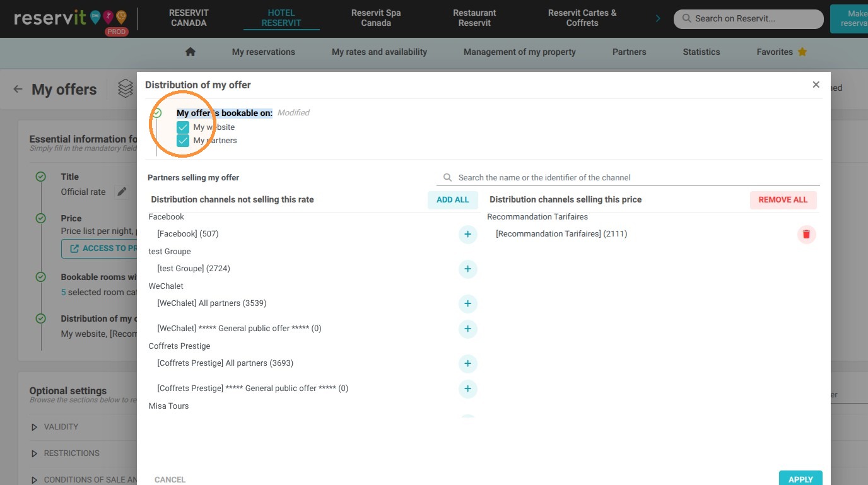The image size is (868, 485).
Task: Click the Misa Tours group heading
Action: coord(168,406)
